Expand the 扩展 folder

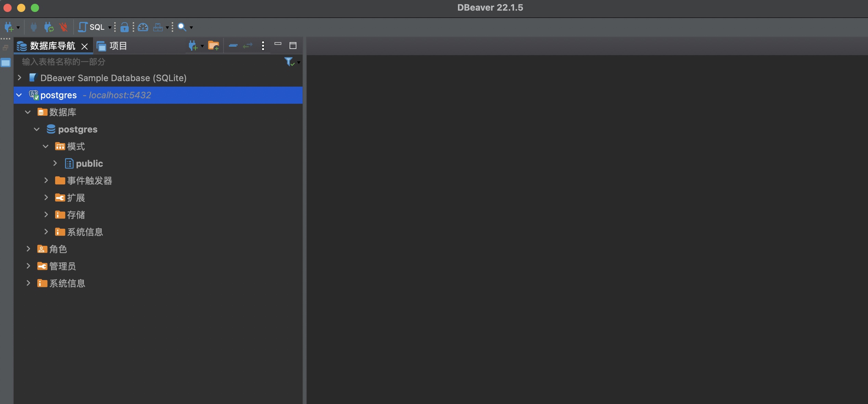(x=46, y=198)
